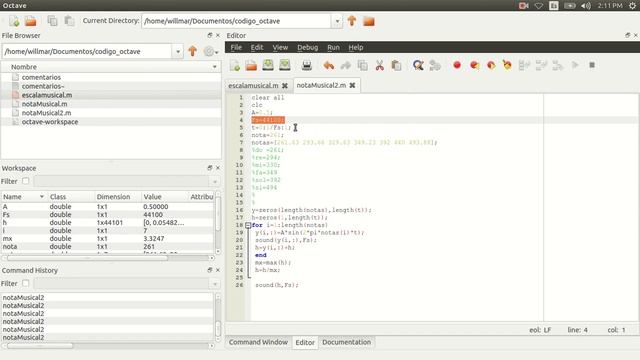Screen dimensions: 640x360
Task: Open the editor Edit menu
Action: [257, 47]
